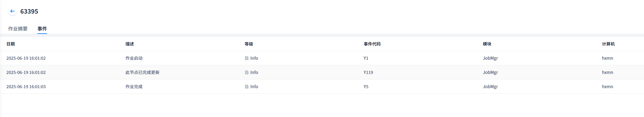Click the 等级 column header
Screen dimensions: 644x117
click(x=248, y=44)
